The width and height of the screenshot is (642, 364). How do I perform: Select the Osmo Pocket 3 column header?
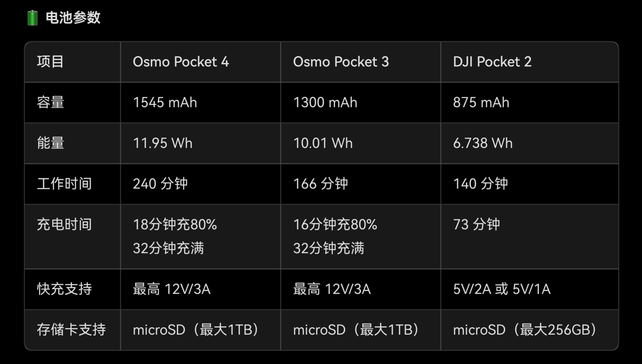coord(341,62)
